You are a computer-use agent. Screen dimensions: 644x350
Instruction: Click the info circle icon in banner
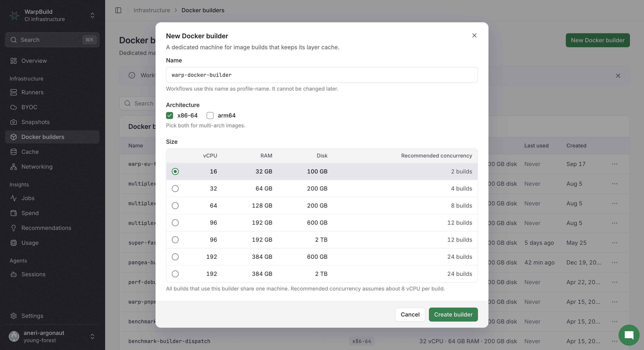[x=132, y=75]
